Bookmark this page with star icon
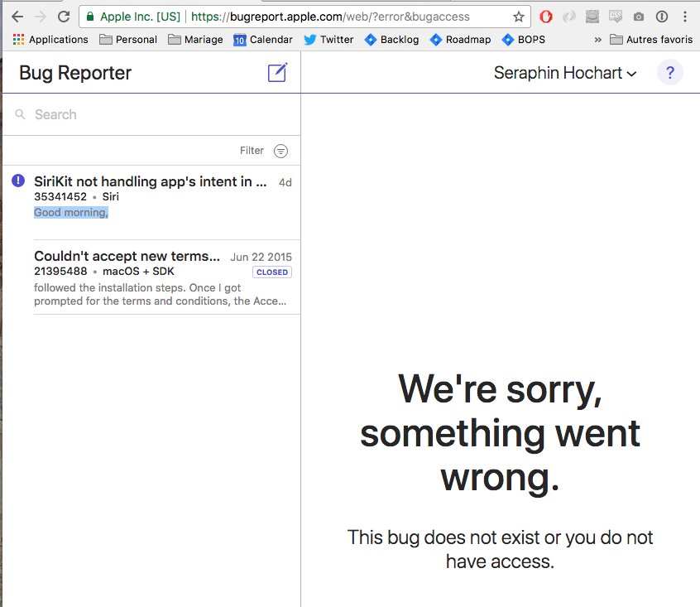This screenshot has width=700, height=607. (x=518, y=17)
